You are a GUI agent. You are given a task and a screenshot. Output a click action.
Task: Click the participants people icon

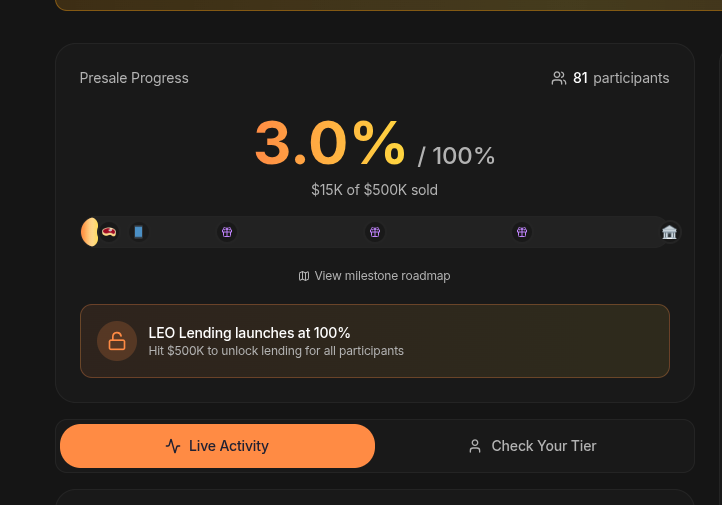[559, 78]
